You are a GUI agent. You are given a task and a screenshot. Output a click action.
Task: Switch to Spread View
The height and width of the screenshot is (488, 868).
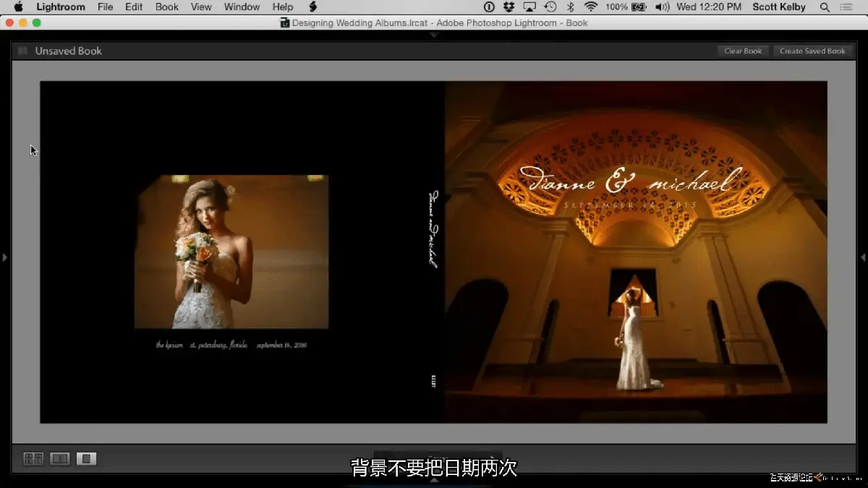[x=60, y=458]
